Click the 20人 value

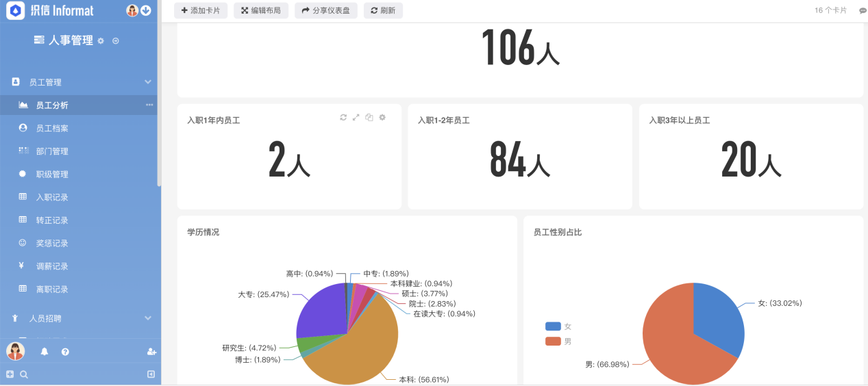[751, 160]
